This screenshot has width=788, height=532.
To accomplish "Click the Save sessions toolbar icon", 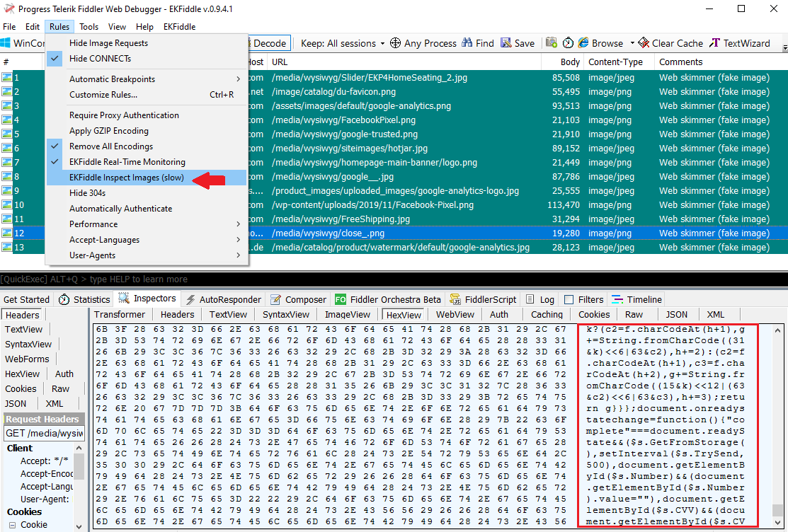I will pyautogui.click(x=506, y=43).
